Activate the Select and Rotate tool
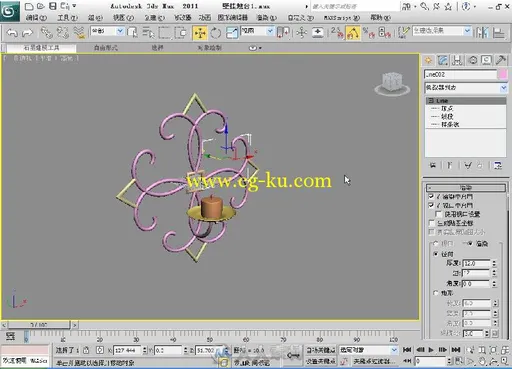The height and width of the screenshot is (369, 512). coord(216,33)
